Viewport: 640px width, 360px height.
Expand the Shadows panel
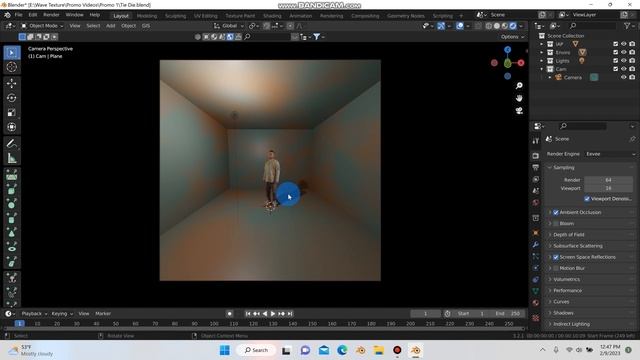click(563, 313)
